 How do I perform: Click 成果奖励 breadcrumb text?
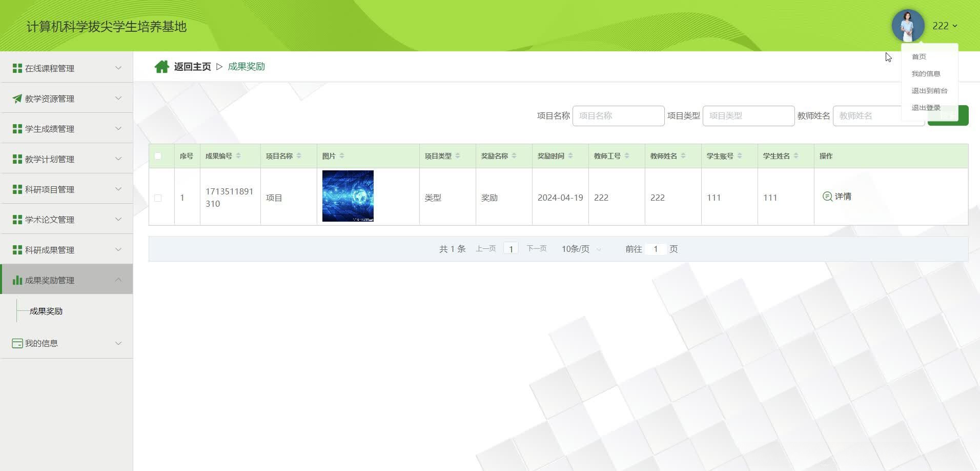tap(246, 67)
